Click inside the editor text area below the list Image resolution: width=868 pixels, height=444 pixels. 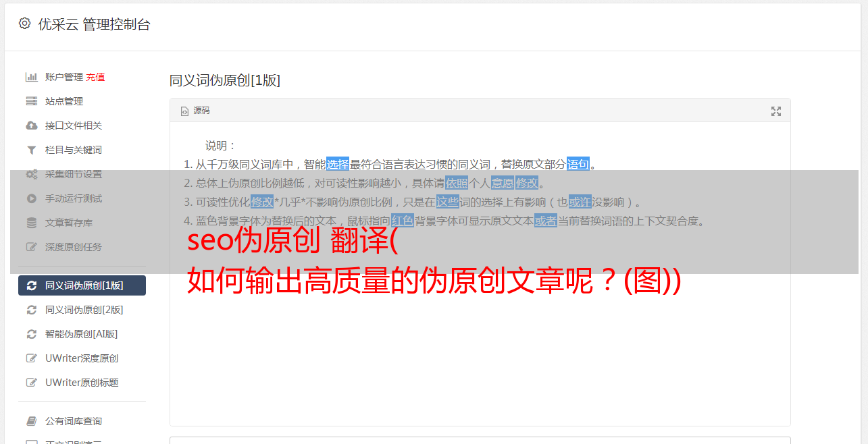pyautogui.click(x=480, y=337)
